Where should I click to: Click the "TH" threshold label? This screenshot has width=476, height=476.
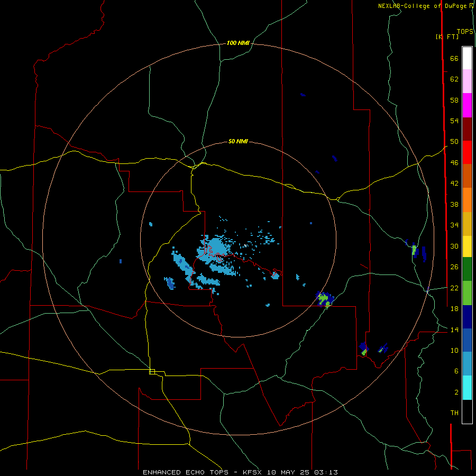click(x=454, y=413)
